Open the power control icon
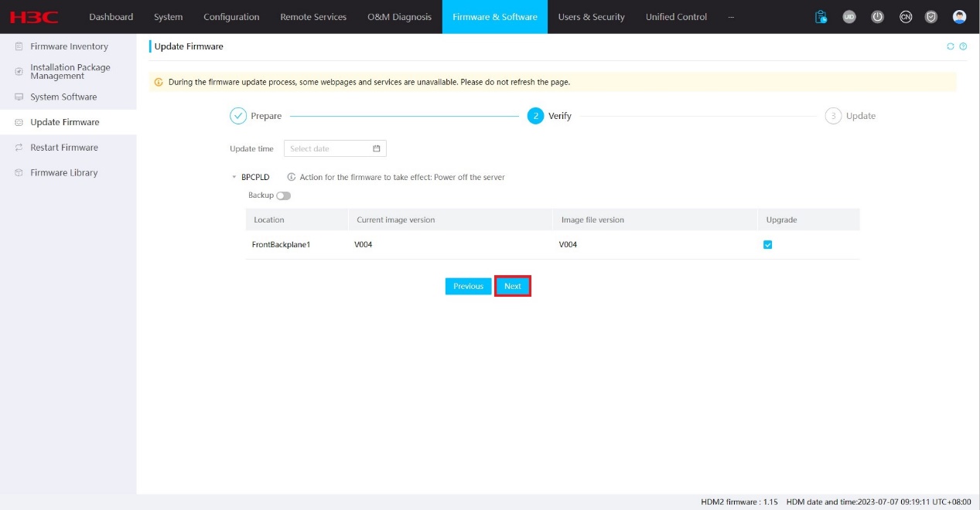This screenshot has width=980, height=510. click(x=877, y=17)
